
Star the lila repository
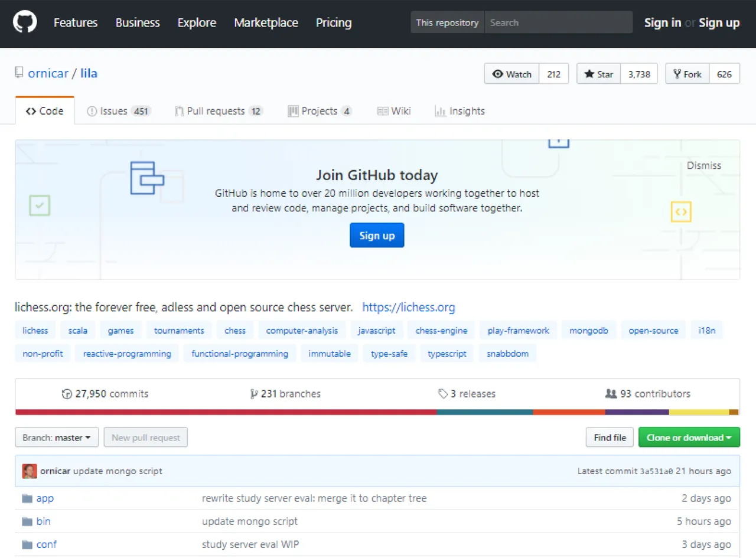pos(598,74)
